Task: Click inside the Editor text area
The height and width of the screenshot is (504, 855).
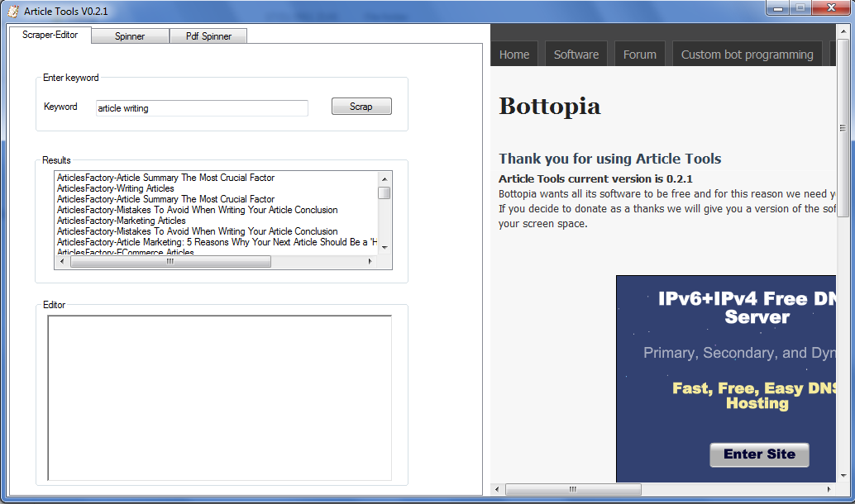Action: [x=219, y=398]
